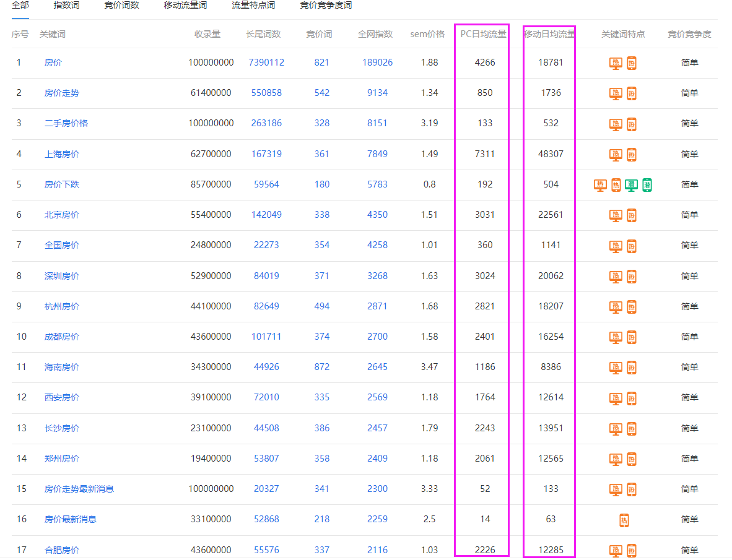Click the green mobile 潜 icon for 房价下跌

pos(647,185)
